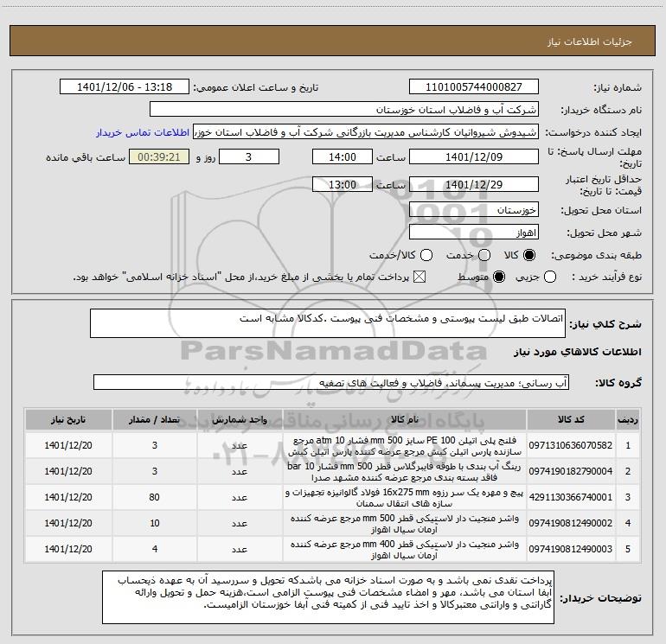Click the remaining time counter 00:39:21
This screenshot has width=666, height=644.
click(159, 156)
